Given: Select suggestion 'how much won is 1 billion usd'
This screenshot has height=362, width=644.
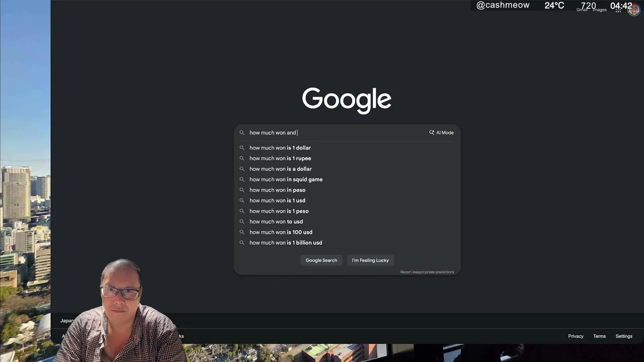Looking at the screenshot, I should (x=347, y=243).
